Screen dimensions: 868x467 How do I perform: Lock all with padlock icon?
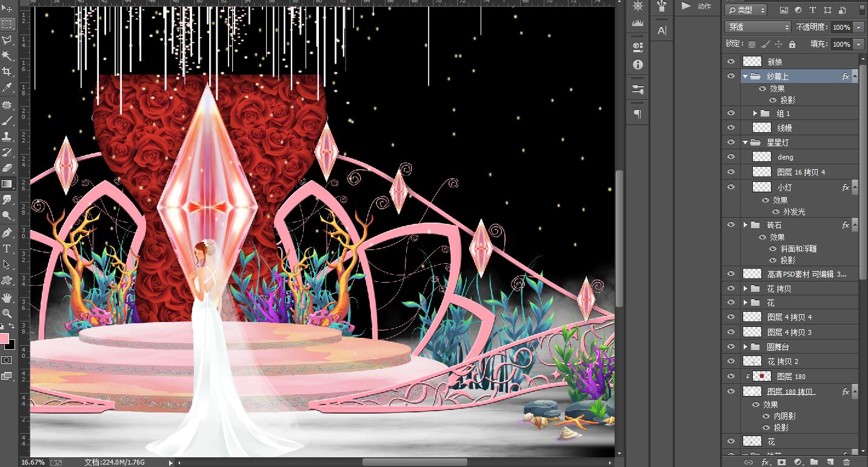[792, 44]
